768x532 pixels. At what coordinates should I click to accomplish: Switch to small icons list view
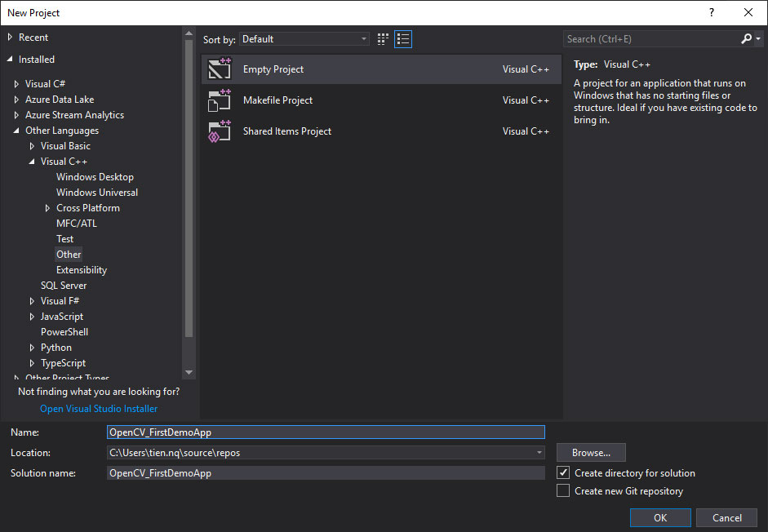(x=403, y=39)
